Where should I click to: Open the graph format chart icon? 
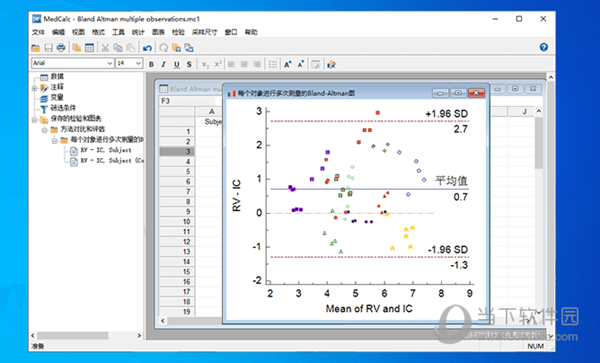tap(331, 65)
